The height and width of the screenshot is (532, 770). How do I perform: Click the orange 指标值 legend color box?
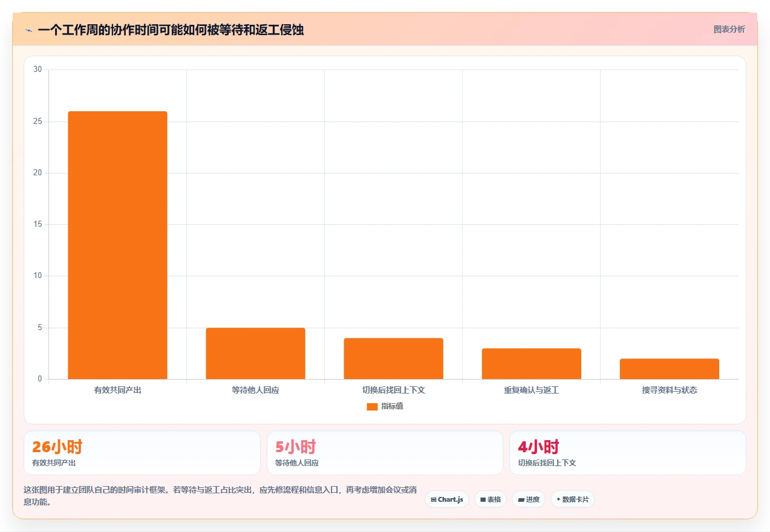coord(372,407)
